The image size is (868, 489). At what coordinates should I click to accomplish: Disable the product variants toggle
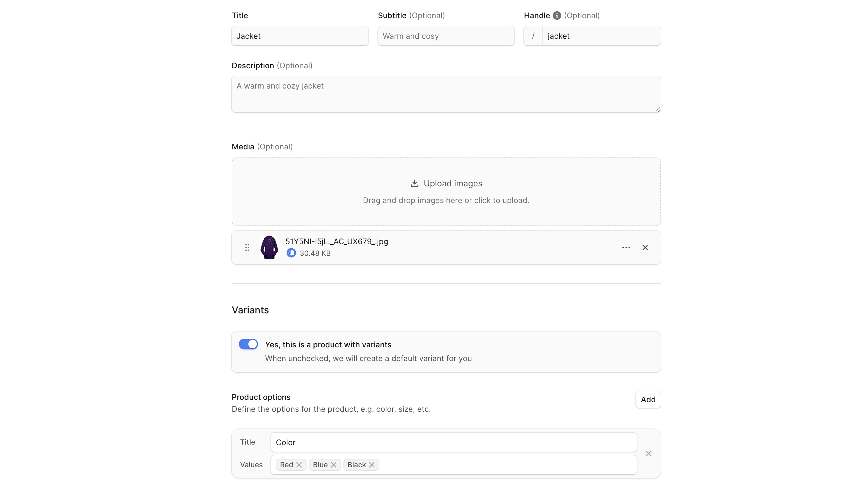(x=248, y=344)
